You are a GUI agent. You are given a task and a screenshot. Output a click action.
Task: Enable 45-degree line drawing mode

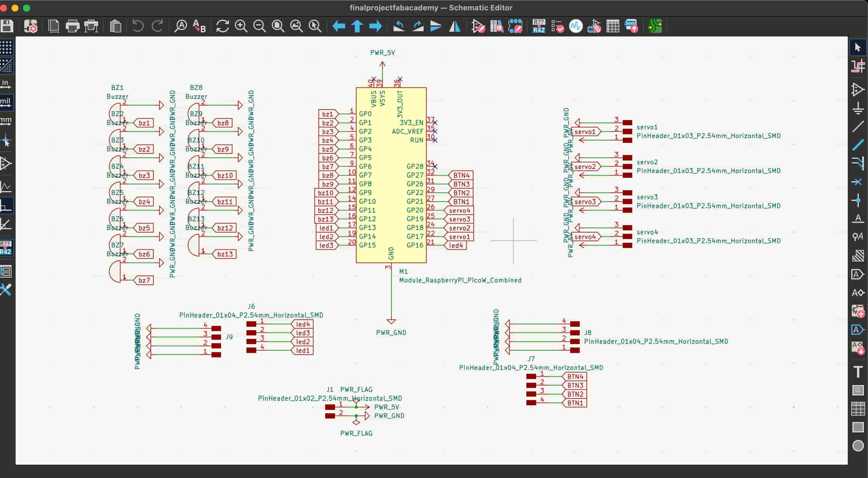(6, 223)
